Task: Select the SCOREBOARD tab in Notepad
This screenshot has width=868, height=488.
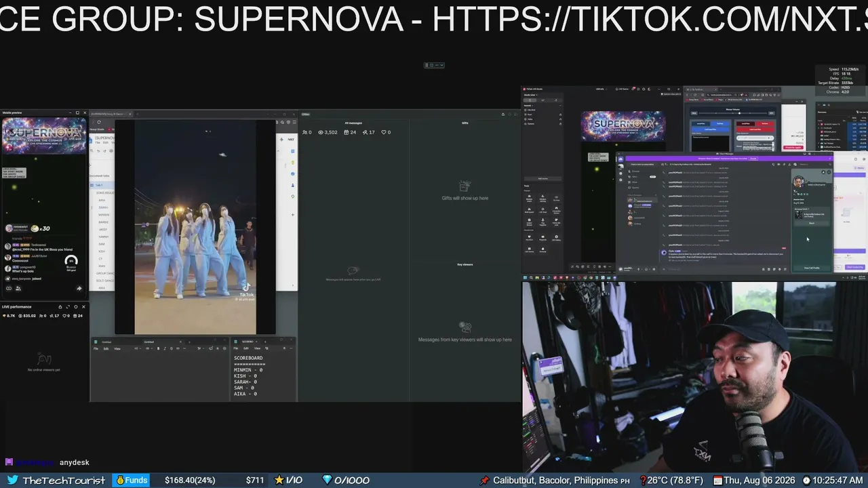Action: pyautogui.click(x=247, y=342)
